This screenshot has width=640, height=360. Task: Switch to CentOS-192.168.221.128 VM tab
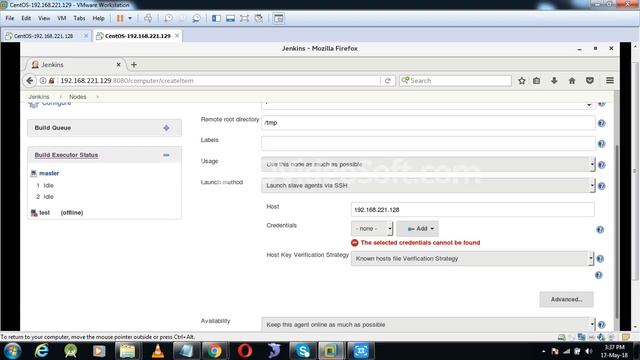[43, 36]
